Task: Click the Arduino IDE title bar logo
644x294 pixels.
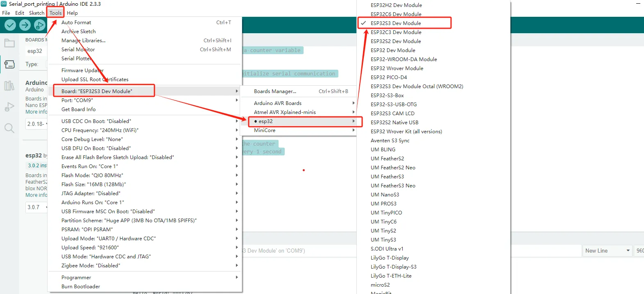Action: (x=4, y=4)
